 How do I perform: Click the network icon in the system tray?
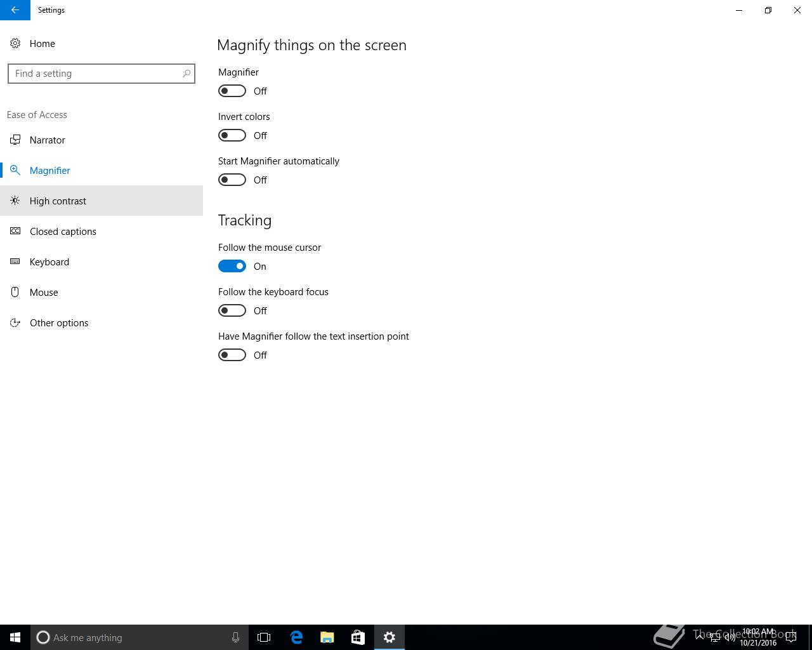715,637
